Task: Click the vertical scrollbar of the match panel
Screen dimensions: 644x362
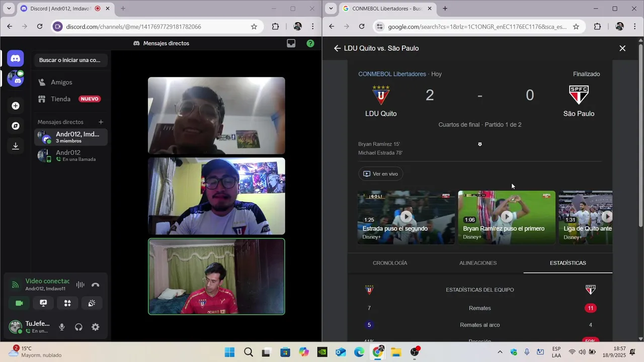Action: tap(640, 136)
